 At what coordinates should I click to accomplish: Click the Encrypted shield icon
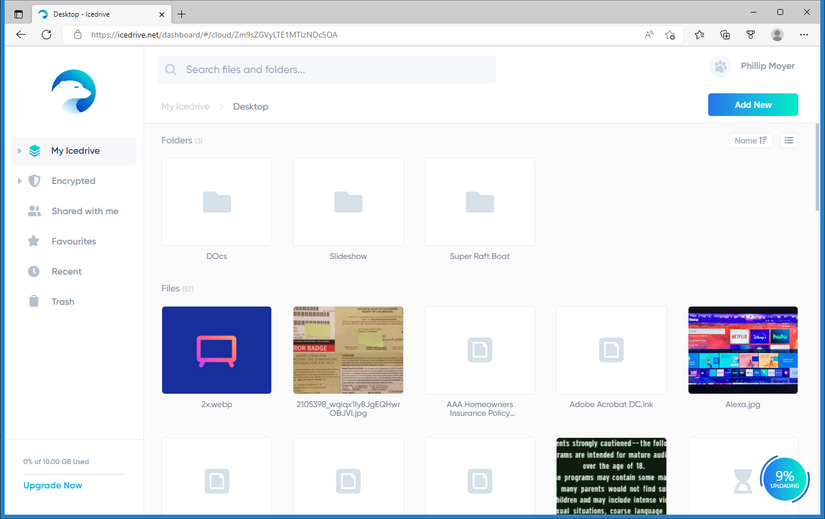point(34,181)
